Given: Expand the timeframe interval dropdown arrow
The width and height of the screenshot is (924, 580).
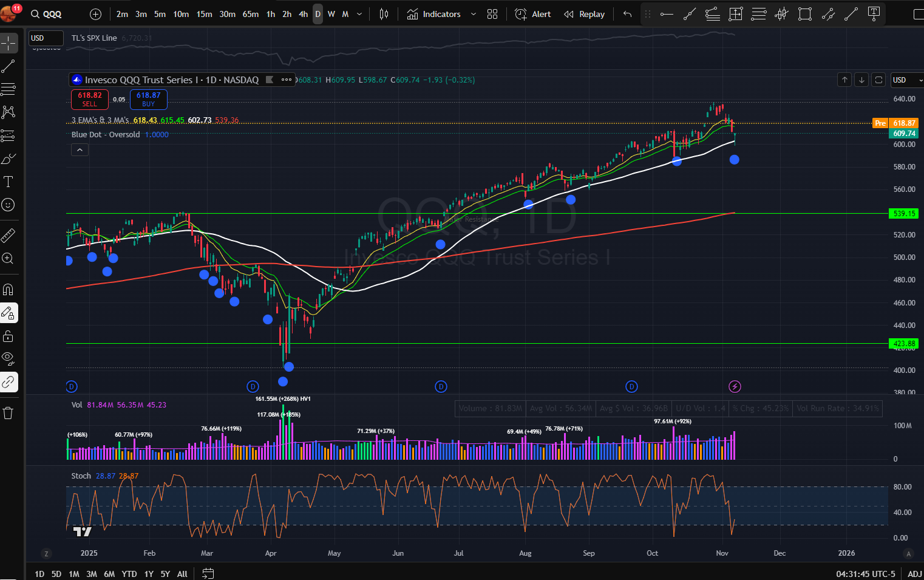Looking at the screenshot, I should click(359, 14).
